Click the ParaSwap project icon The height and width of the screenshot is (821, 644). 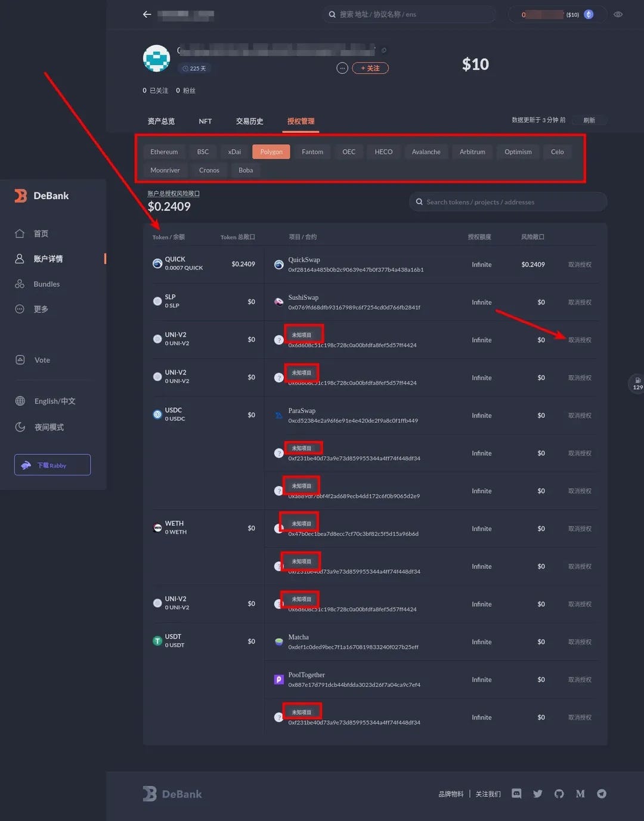point(278,416)
